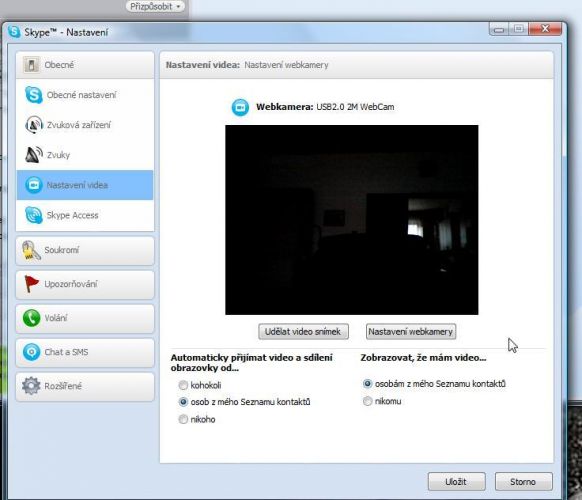Select the 'kohokoli' radio option

coord(183,385)
